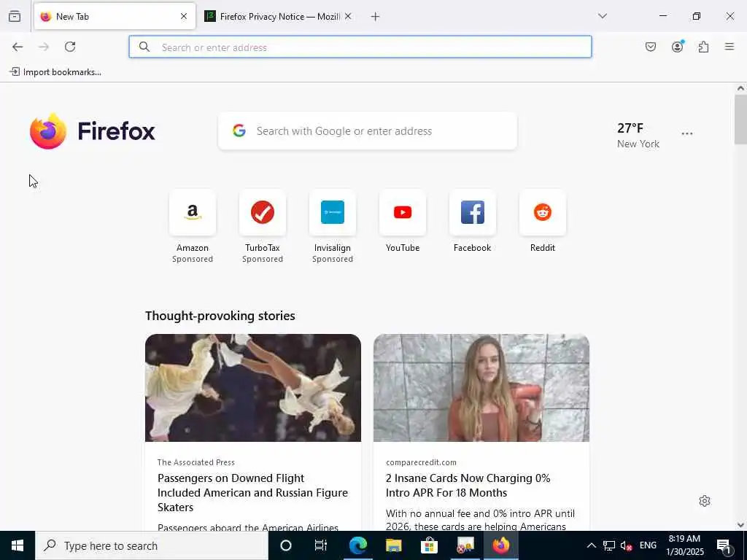Open Passengers on Downed Flight headline
The image size is (747, 560).
[252, 492]
